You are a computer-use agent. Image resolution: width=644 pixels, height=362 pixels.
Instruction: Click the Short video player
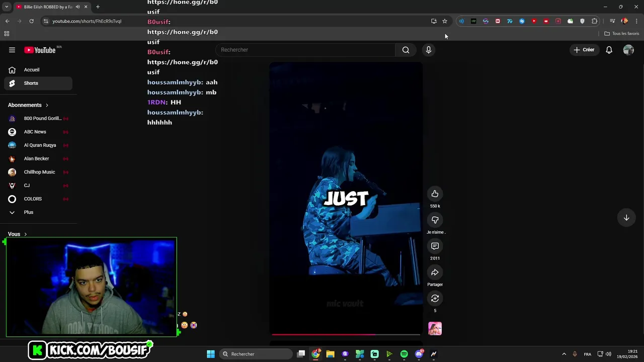pos(346,198)
